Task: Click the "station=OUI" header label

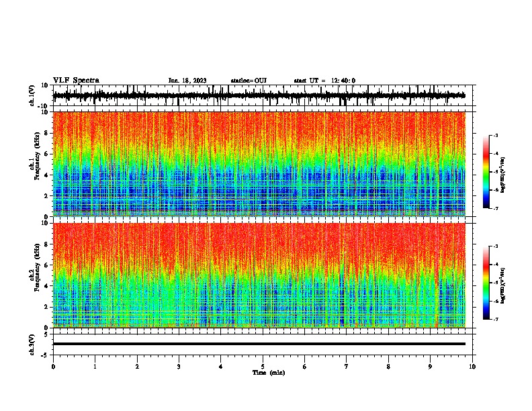Action: pyautogui.click(x=249, y=81)
